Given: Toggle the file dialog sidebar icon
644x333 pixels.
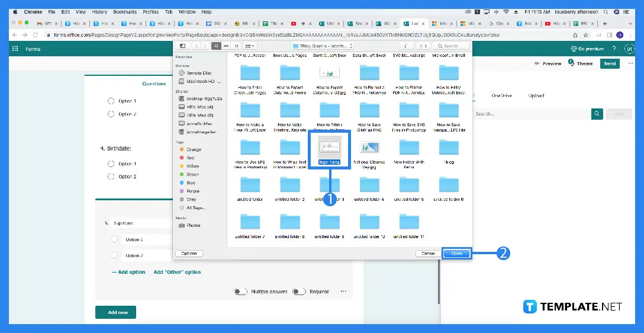Looking at the screenshot, I should point(182,46).
